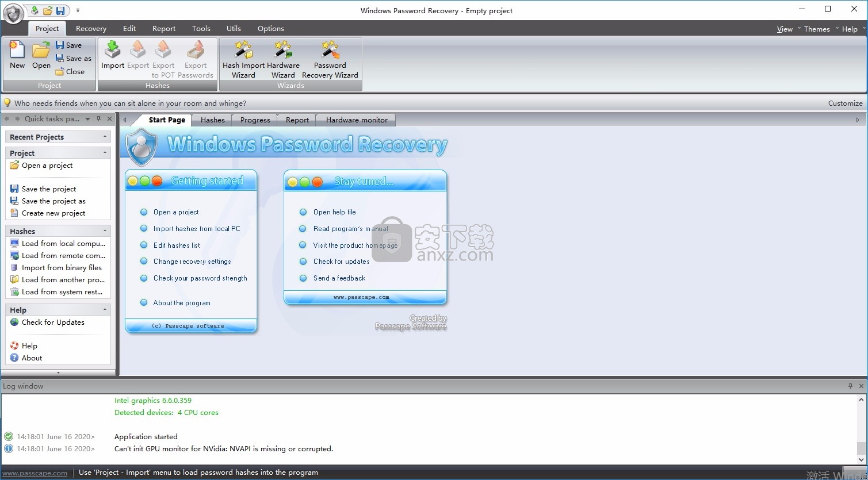Viewport: 868px width, 480px height.
Task: Launch the Password Recovery Wizard
Action: coord(330,59)
